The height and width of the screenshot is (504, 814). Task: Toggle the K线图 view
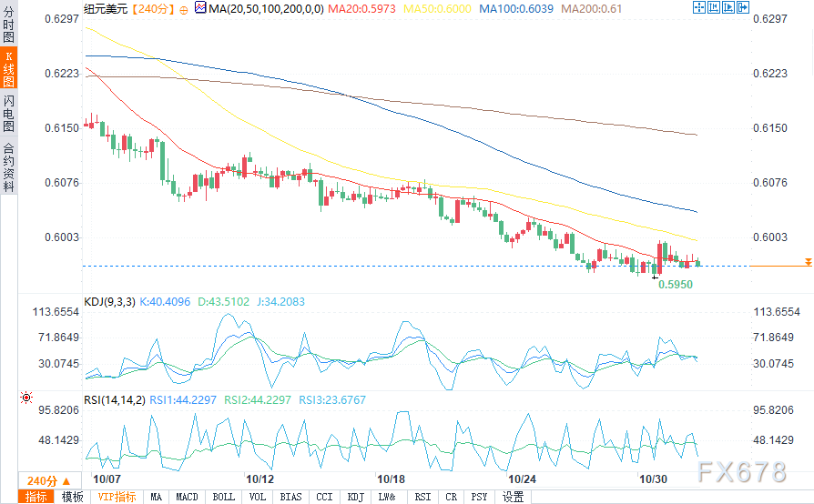coord(9,68)
